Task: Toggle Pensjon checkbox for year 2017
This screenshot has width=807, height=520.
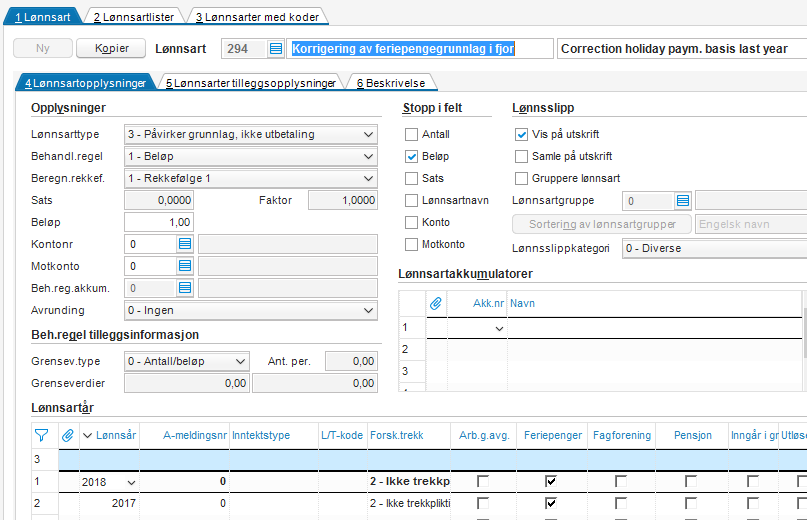Action: [x=691, y=503]
